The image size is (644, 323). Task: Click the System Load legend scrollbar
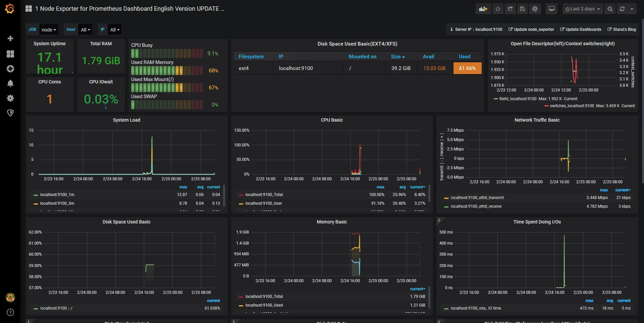point(224,196)
